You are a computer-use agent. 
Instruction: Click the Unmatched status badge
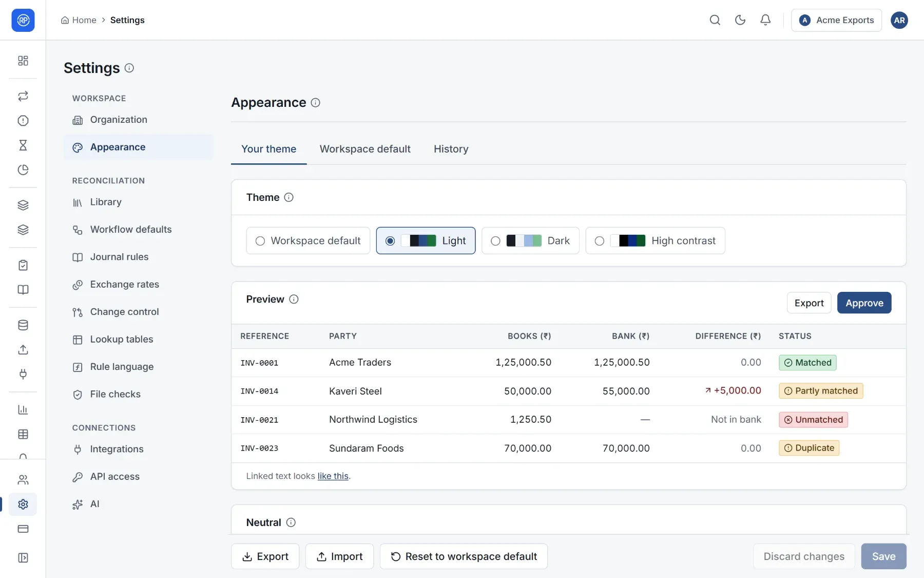[813, 420]
